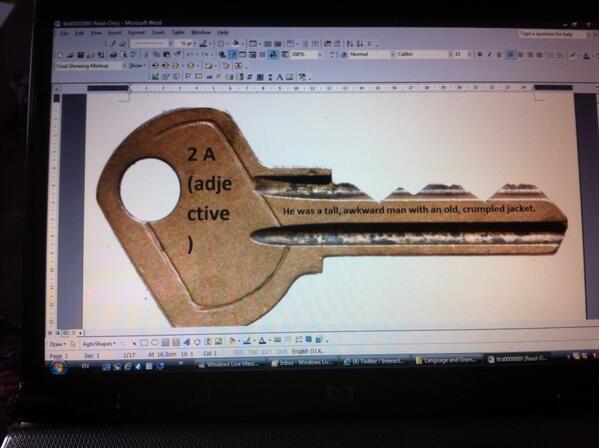Click Sort Ascending on Tables toolbar
Viewport: 599px width, 448px height.
click(350, 44)
